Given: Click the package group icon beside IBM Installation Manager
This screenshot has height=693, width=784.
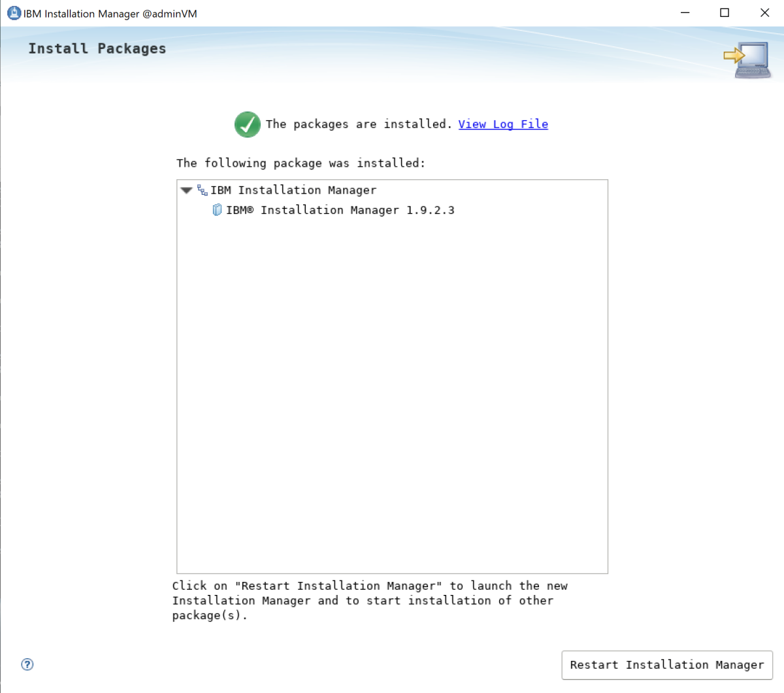Looking at the screenshot, I should tap(202, 190).
